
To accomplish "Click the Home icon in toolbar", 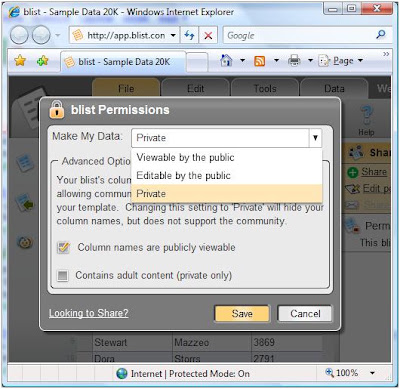I will click(x=226, y=61).
